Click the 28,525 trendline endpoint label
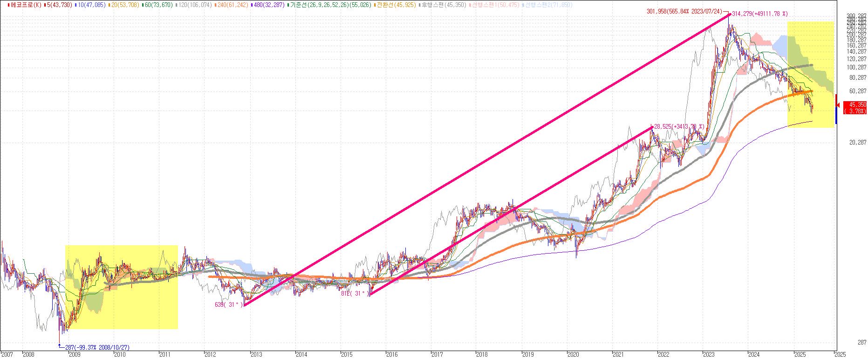Screen dimensions: 868x359 [679, 126]
